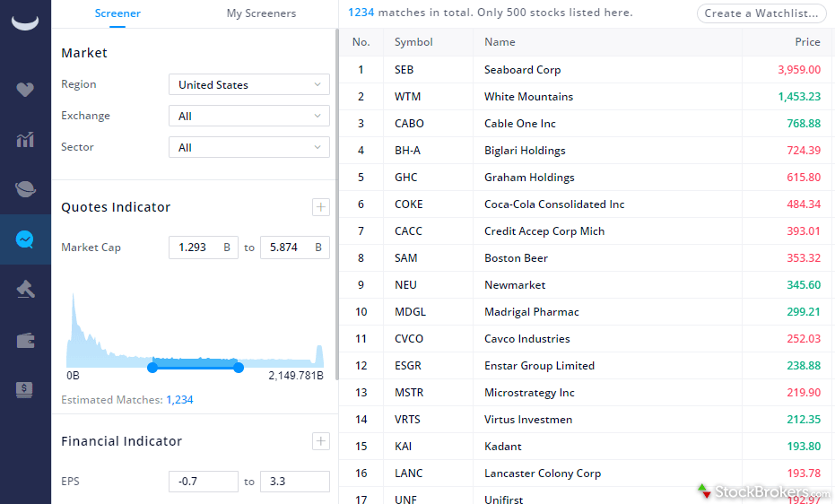
Task: Click the 768.88 price for CABO
Action: coord(804,124)
